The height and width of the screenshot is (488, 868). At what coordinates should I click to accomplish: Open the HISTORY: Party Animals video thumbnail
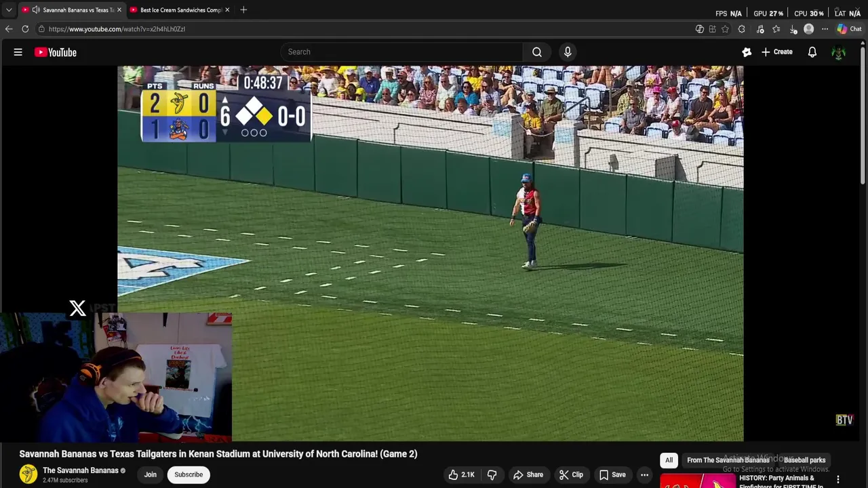pyautogui.click(x=697, y=481)
